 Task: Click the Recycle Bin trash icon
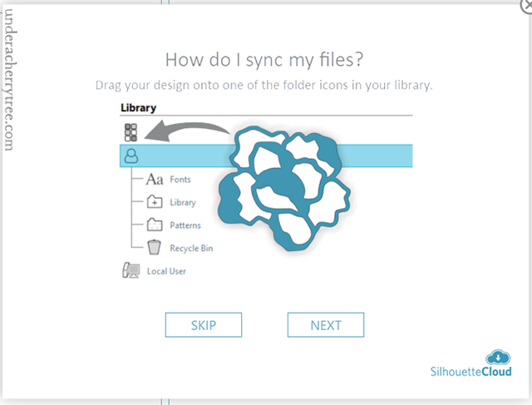point(154,248)
